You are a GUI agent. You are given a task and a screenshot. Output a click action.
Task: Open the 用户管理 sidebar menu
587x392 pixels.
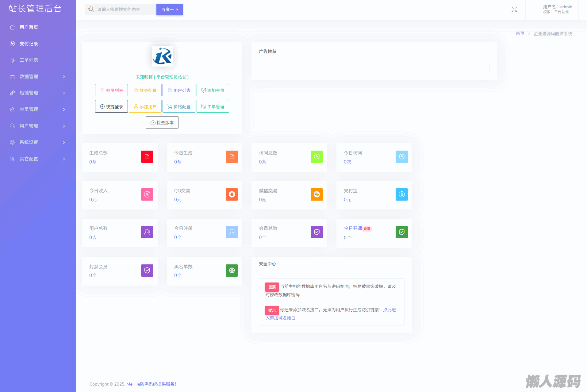38,126
